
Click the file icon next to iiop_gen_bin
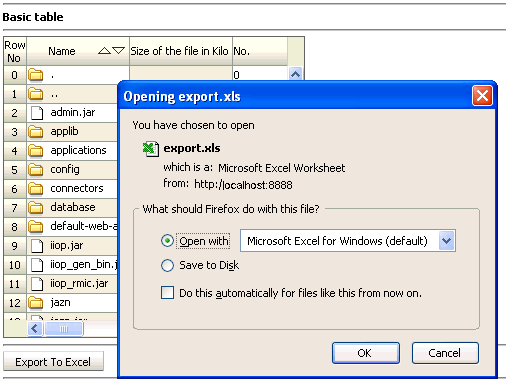pyautogui.click(x=37, y=265)
